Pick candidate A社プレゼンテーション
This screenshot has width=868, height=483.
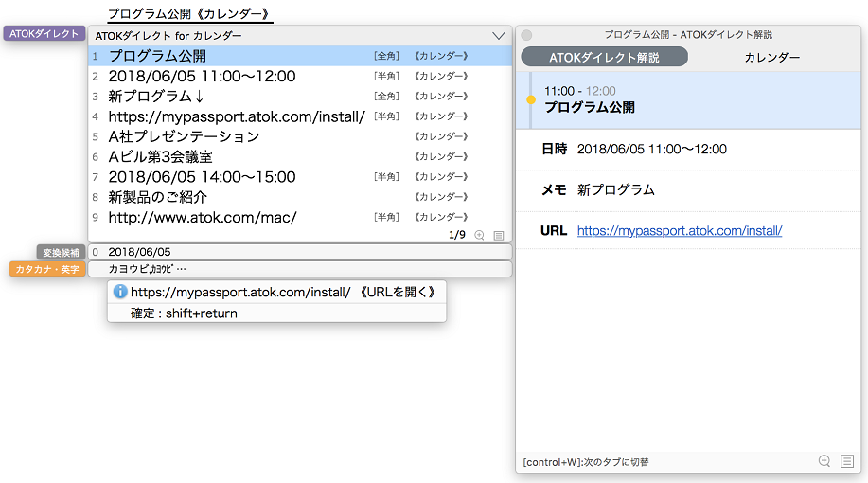click(300, 136)
